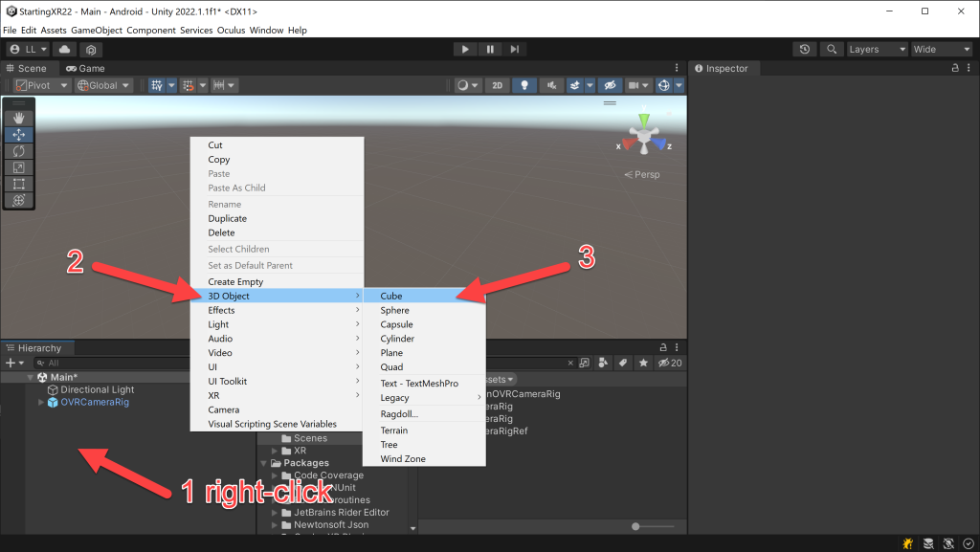Select the Scale tool
The width and height of the screenshot is (980, 552).
coord(19,167)
